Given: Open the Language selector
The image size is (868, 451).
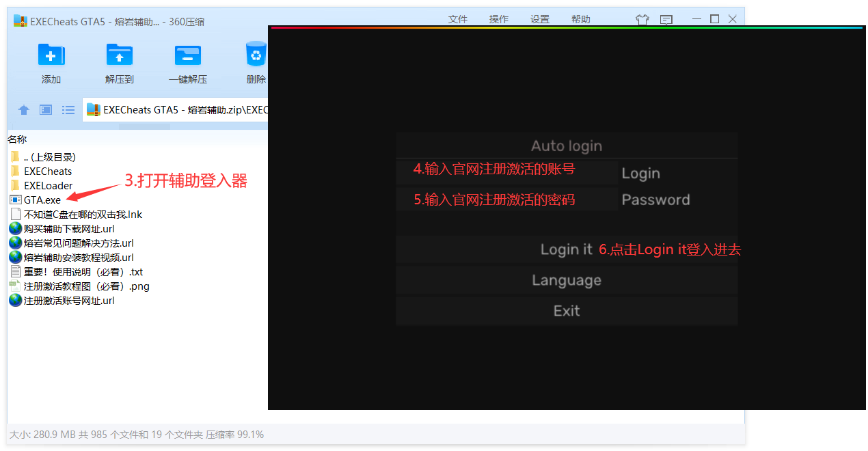Looking at the screenshot, I should tap(567, 280).
